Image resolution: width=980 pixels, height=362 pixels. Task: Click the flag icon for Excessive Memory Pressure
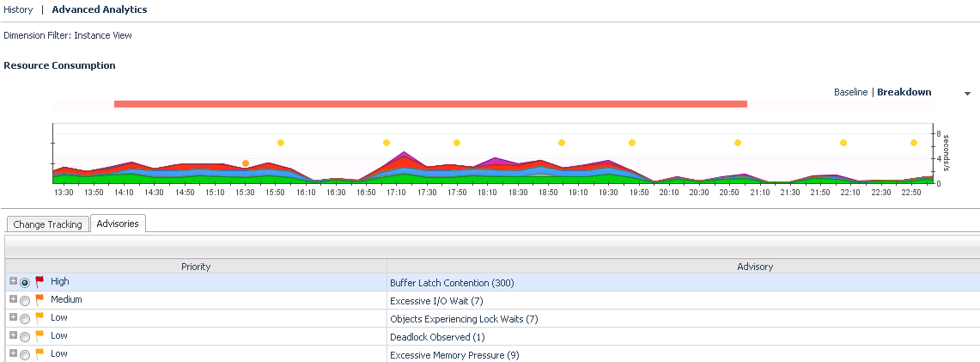click(40, 353)
